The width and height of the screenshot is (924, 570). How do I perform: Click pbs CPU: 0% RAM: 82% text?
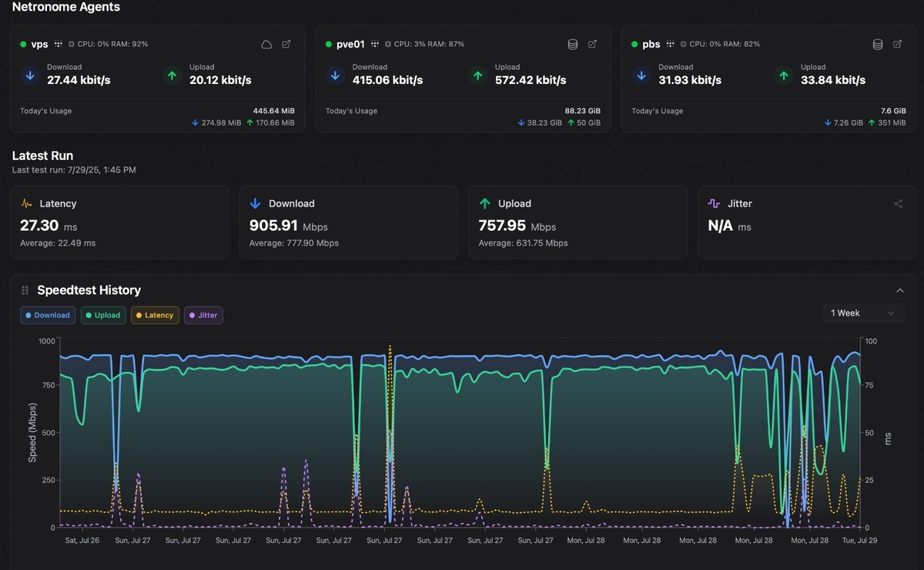(x=725, y=45)
